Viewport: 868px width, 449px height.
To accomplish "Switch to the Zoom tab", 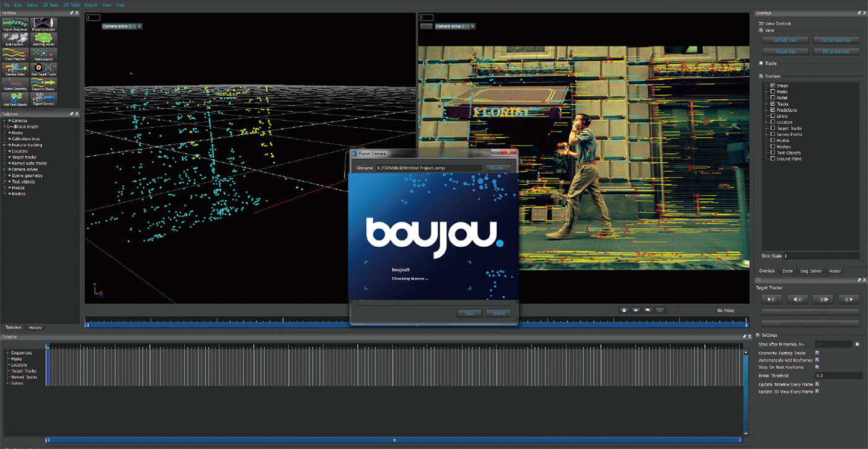I will (x=787, y=271).
